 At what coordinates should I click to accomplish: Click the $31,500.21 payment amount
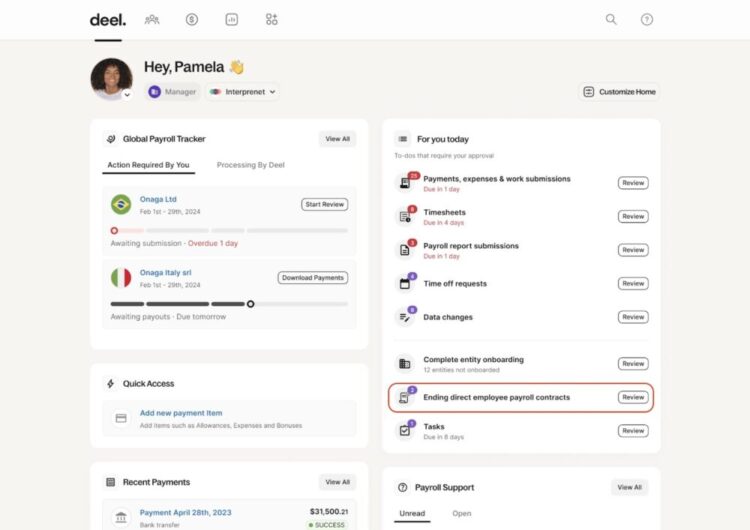coord(329,511)
